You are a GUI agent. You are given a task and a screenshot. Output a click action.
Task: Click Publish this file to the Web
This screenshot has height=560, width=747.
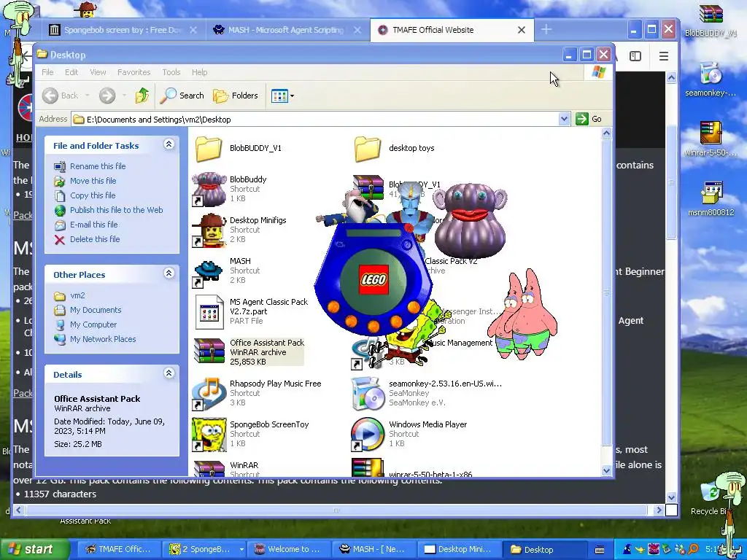116,210
